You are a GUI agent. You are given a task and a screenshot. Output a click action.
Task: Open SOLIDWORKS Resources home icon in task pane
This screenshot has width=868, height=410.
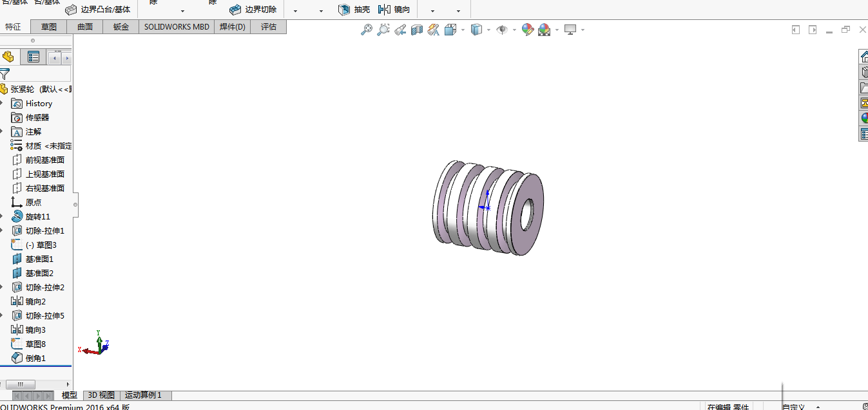tap(864, 56)
